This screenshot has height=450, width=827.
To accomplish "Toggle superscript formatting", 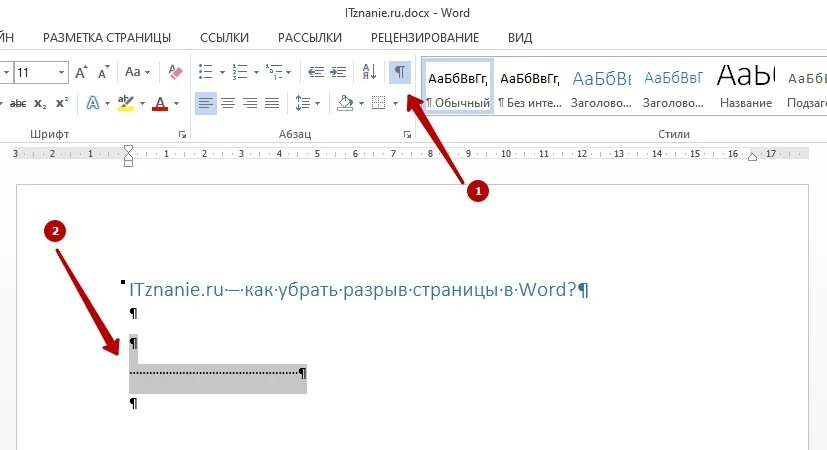I will coord(62,103).
